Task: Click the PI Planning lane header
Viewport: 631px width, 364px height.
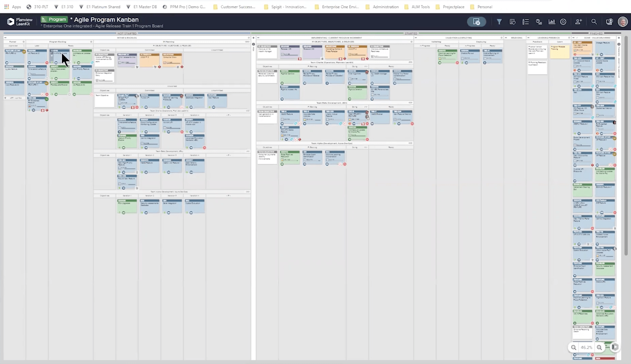Action: (168, 42)
